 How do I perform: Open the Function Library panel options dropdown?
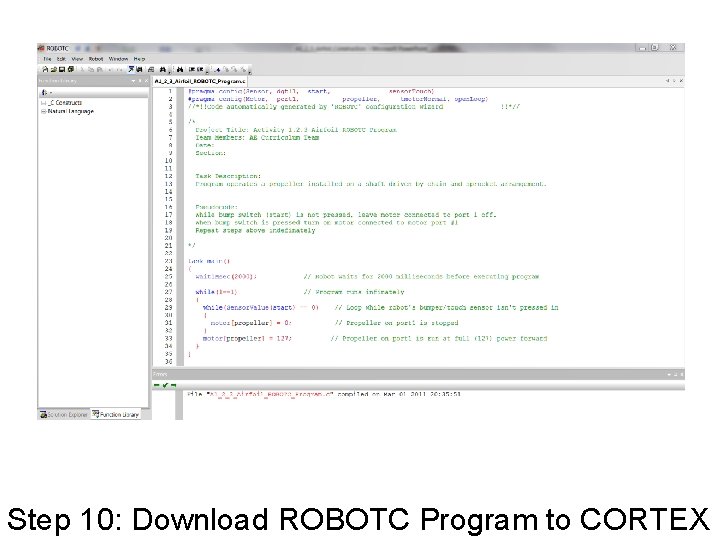coord(133,81)
